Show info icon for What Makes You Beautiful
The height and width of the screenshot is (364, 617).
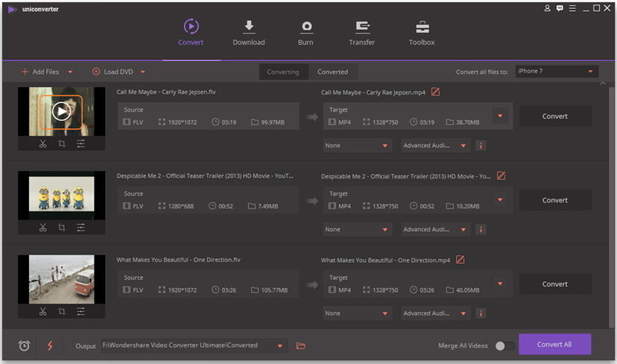pyautogui.click(x=481, y=313)
